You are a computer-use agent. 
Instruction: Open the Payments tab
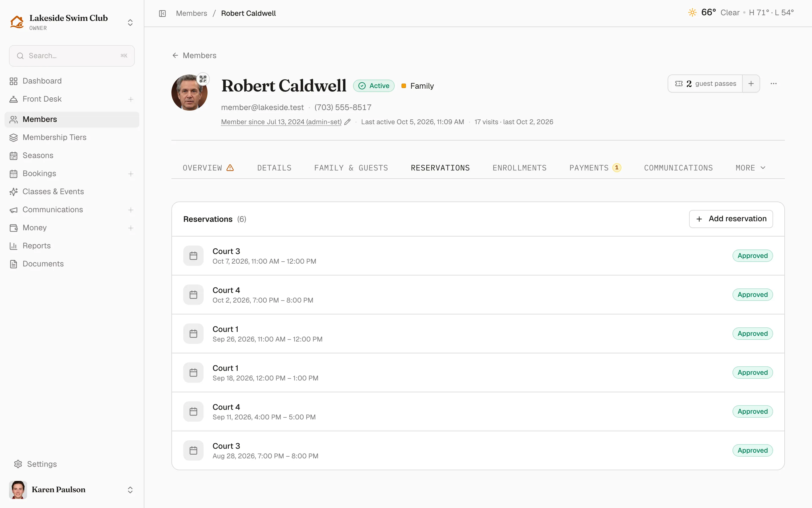pyautogui.click(x=595, y=168)
